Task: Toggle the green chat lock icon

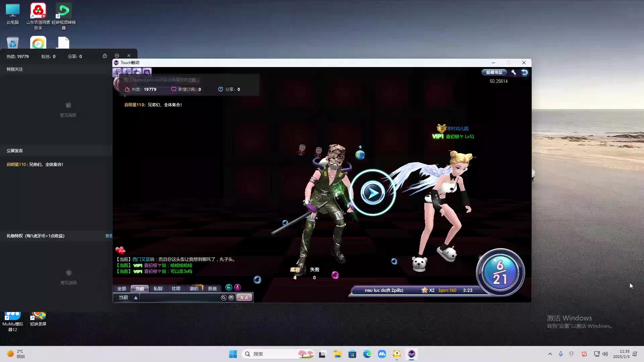Action: point(229,287)
